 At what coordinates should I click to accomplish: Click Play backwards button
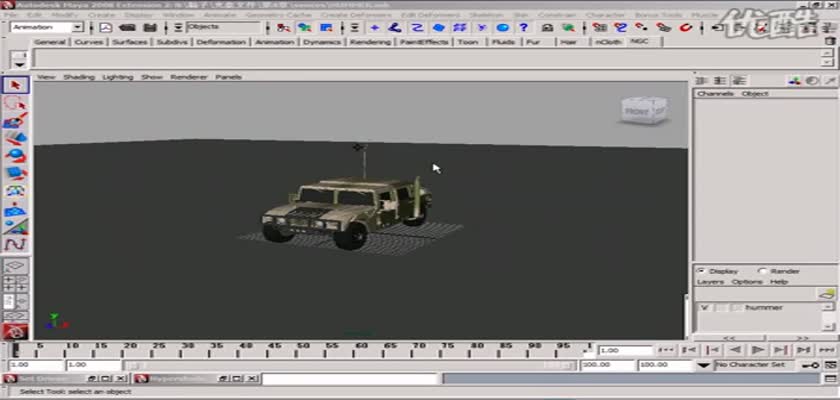(x=735, y=350)
